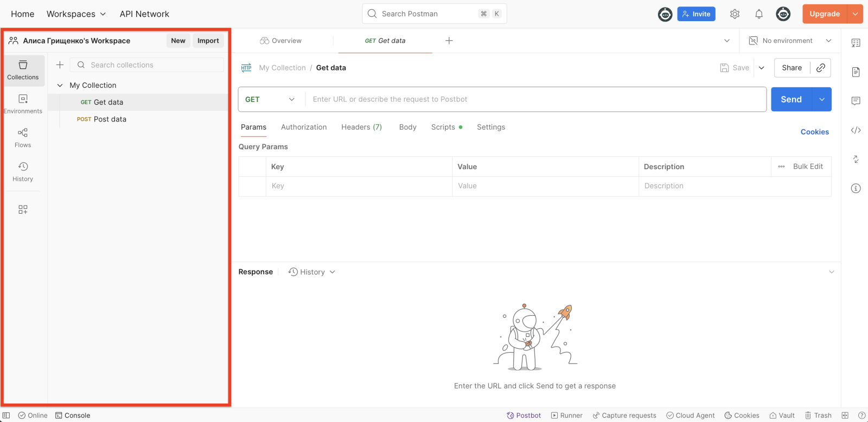
Task: Open the Cookies link below Send
Action: point(815,132)
